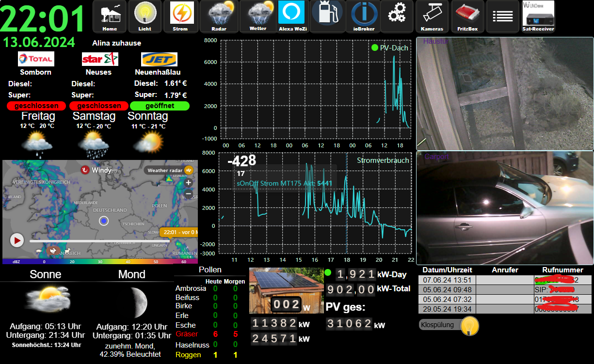Open the Haustür camera feed

[x=505, y=93]
